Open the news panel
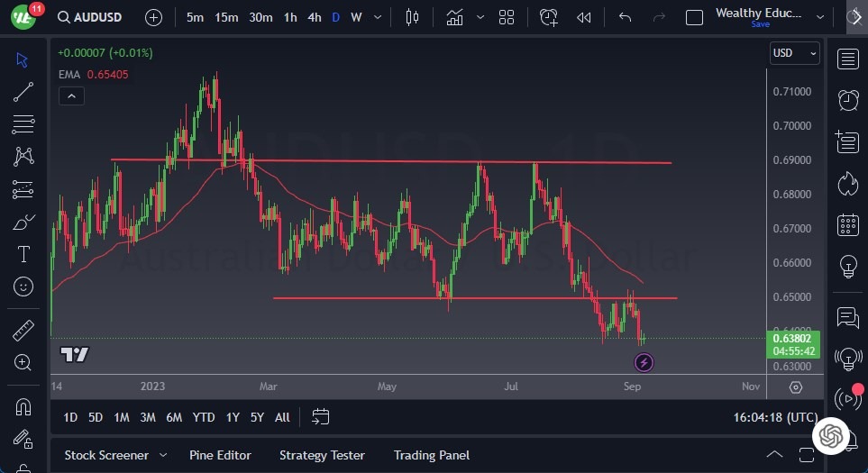Screen dimensions: 868x473 tap(847, 141)
